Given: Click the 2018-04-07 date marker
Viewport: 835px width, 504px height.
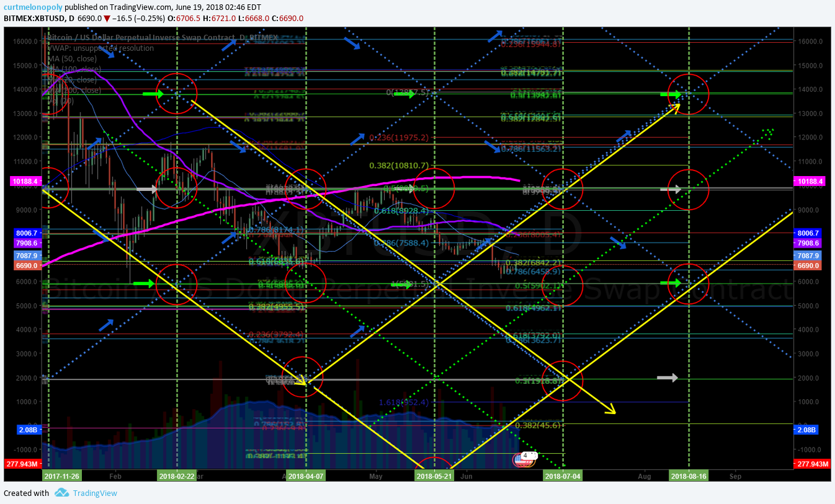Looking at the screenshot, I should pyautogui.click(x=306, y=476).
